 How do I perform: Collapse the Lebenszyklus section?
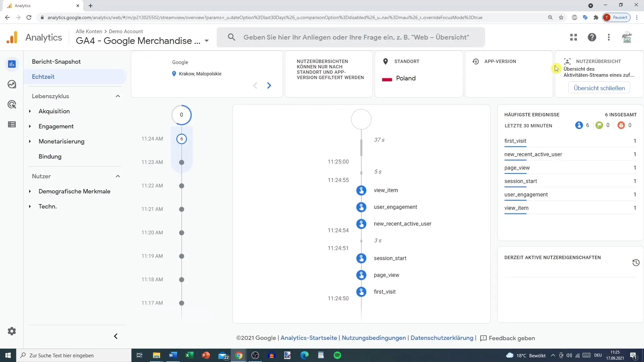pyautogui.click(x=118, y=96)
